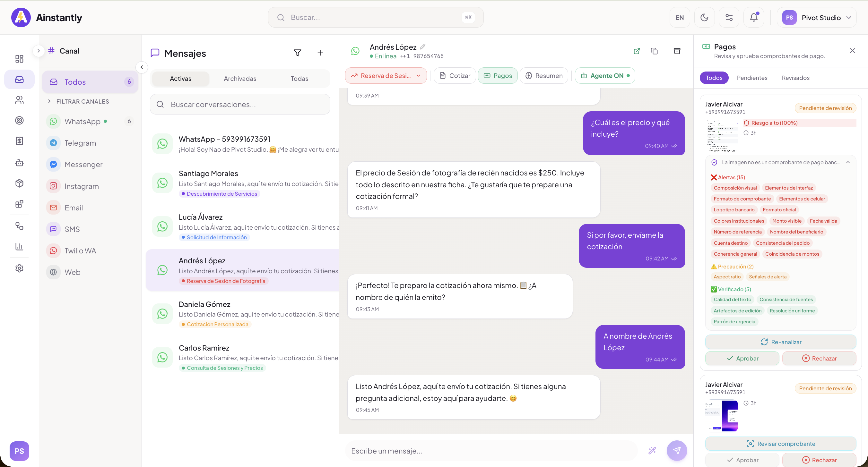The width and height of the screenshot is (868, 467).
Task: Click Re-analizar on first payment
Action: click(781, 342)
